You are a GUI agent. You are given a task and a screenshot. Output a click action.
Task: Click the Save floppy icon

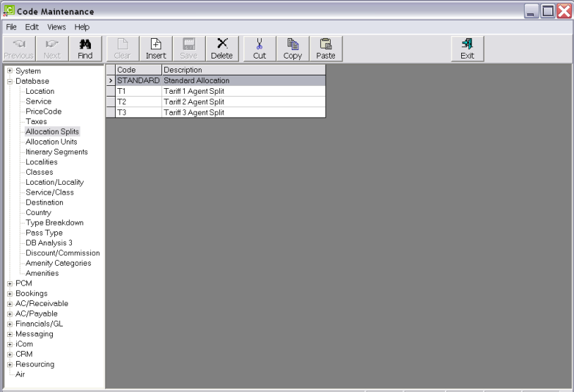click(189, 49)
